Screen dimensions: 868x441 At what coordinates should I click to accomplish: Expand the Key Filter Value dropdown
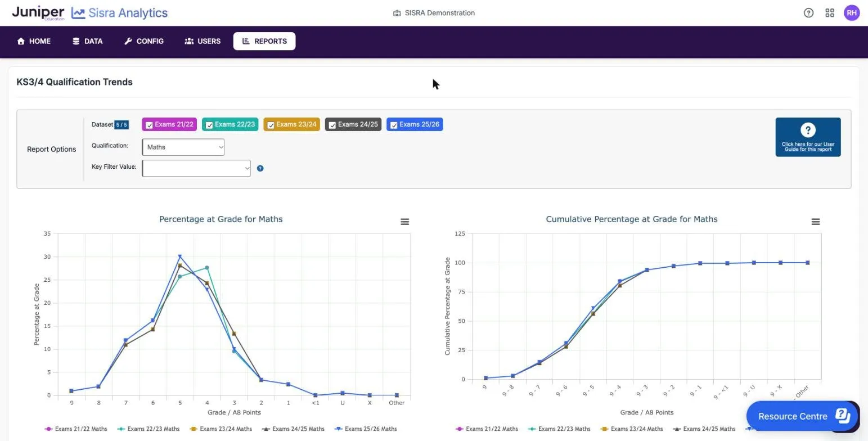(196, 168)
